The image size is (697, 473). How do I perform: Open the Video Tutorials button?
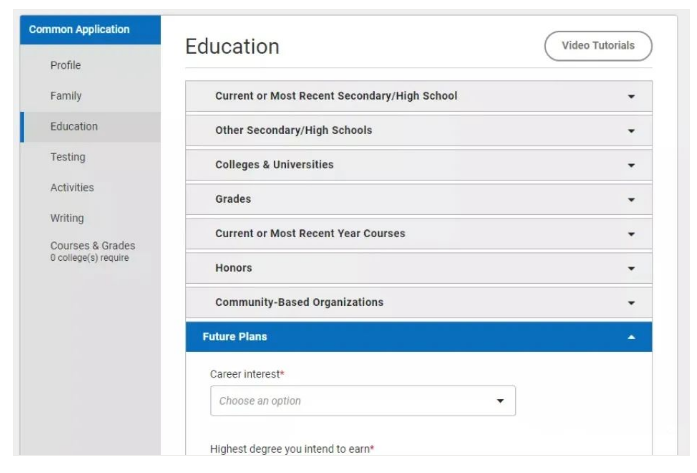[598, 46]
